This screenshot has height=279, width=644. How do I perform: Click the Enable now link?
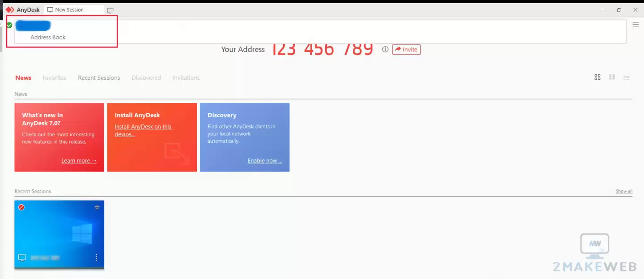[265, 161]
